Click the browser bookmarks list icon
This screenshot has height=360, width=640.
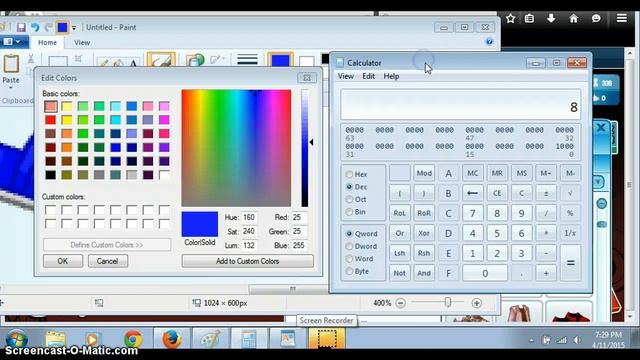pyautogui.click(x=529, y=18)
